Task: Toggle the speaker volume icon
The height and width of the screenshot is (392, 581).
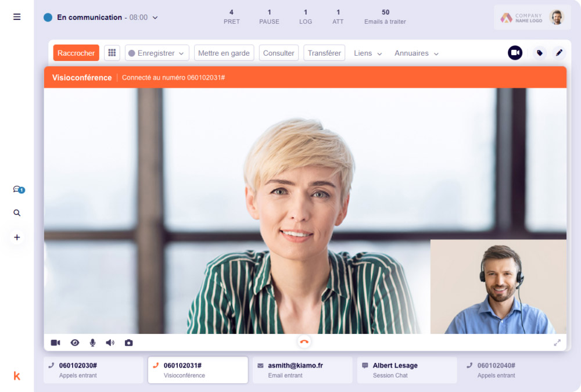Action: tap(110, 343)
